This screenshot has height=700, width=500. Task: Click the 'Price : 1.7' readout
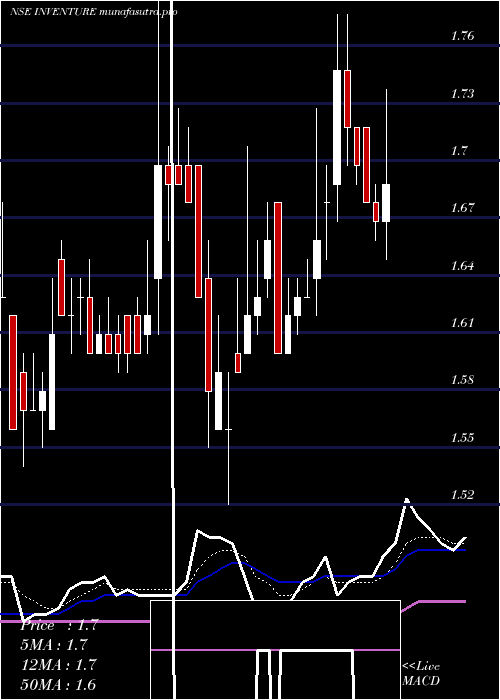[59, 625]
